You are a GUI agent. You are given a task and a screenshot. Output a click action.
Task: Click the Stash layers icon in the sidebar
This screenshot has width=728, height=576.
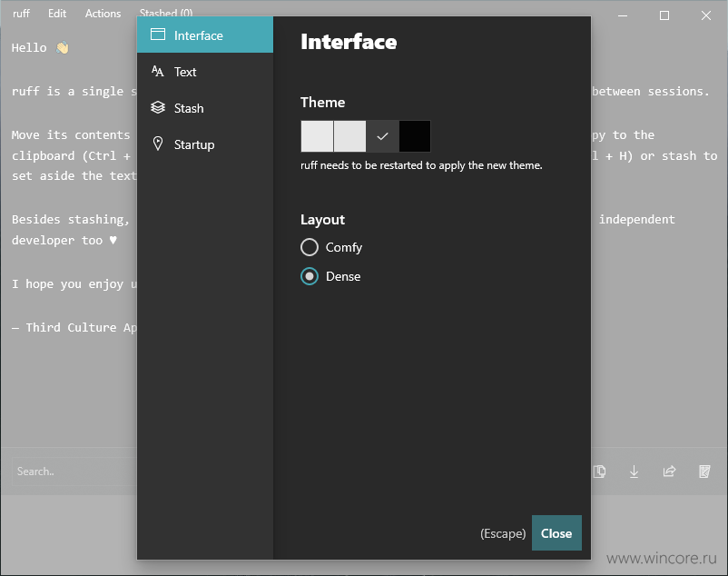click(x=158, y=107)
